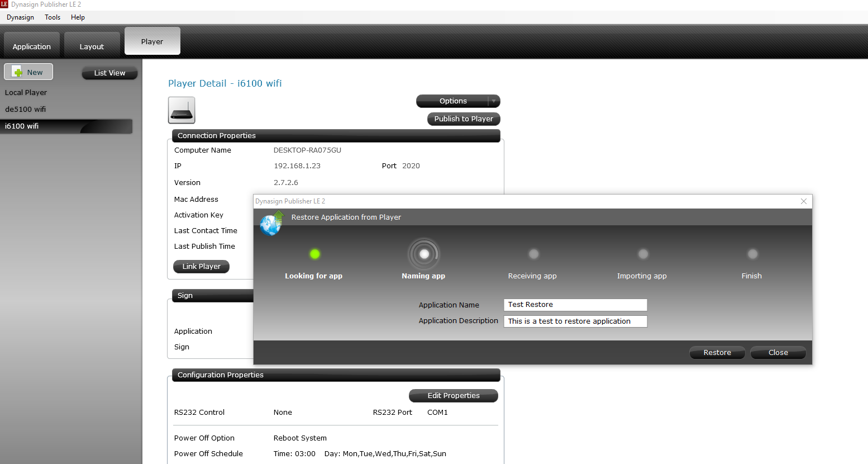The image size is (868, 464).
Task: Click the active Naming app step indicator
Action: pyautogui.click(x=424, y=254)
